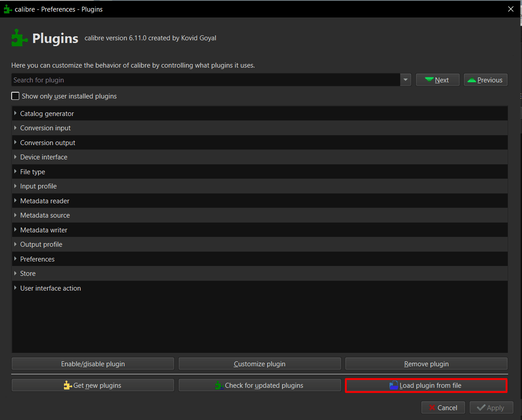Click the Load plugin from file icon
The image size is (522, 420).
[394, 386]
